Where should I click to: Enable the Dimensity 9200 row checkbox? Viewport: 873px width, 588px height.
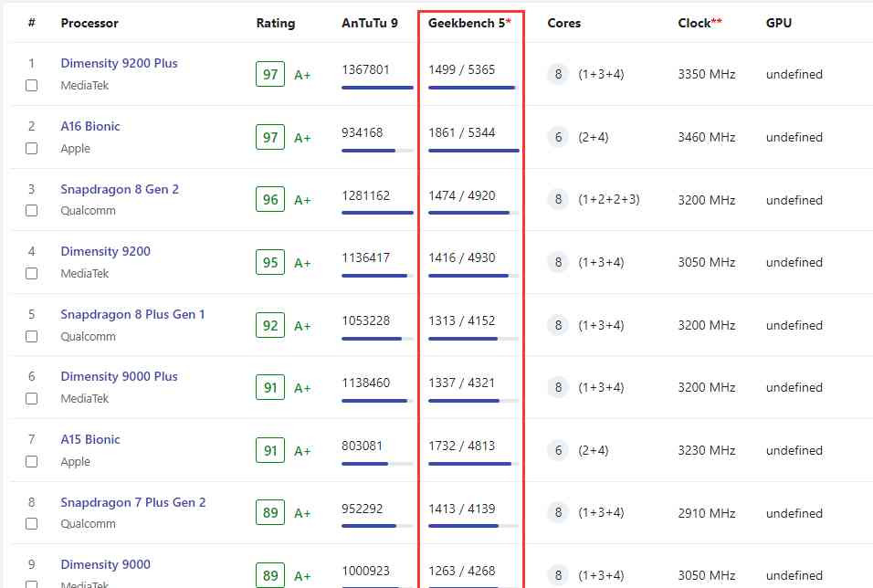(x=32, y=273)
